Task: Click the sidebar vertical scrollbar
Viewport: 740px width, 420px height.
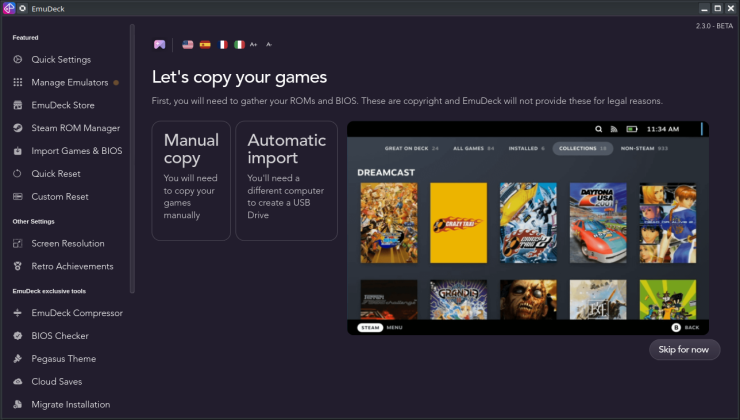Action: (132, 160)
